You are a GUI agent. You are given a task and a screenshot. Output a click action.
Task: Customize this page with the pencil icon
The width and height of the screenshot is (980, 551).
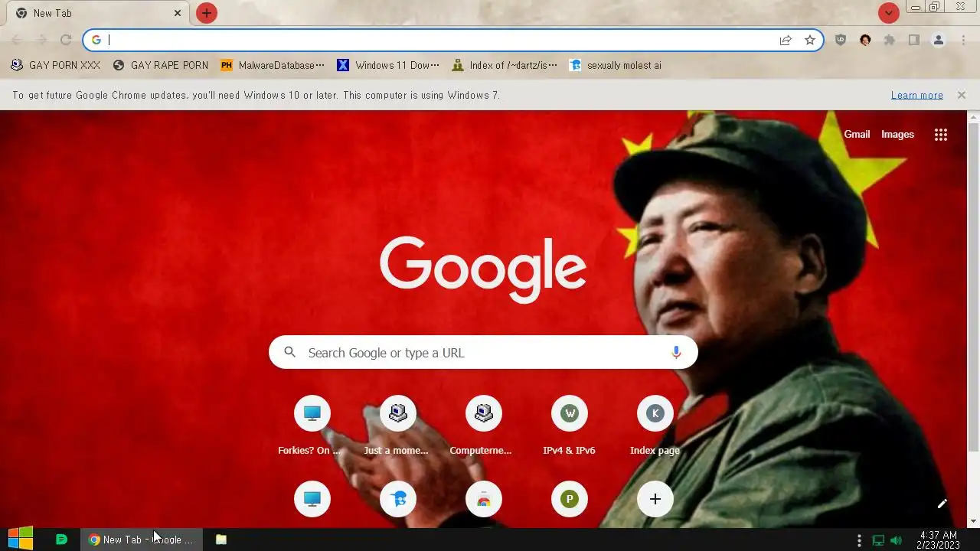(x=942, y=504)
